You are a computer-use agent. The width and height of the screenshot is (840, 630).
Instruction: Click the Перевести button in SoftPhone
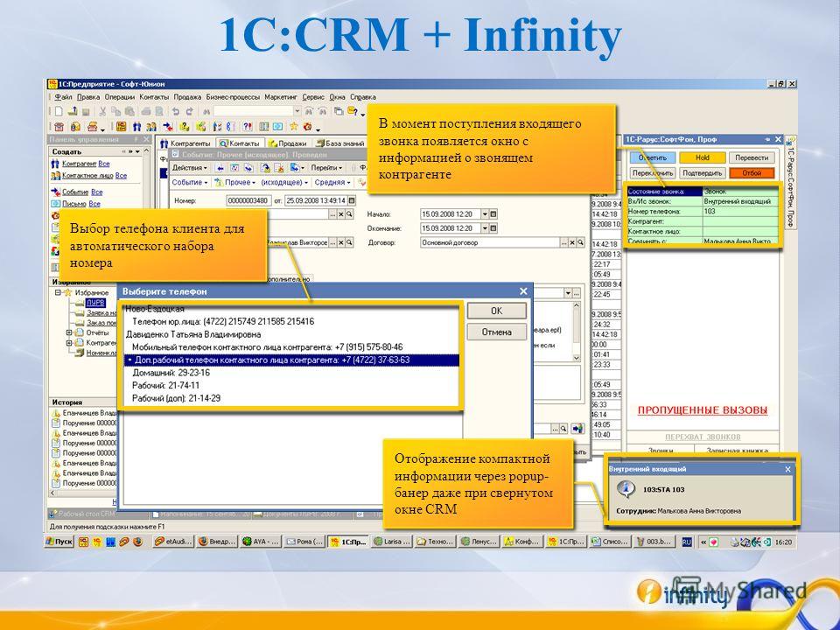tap(751, 157)
